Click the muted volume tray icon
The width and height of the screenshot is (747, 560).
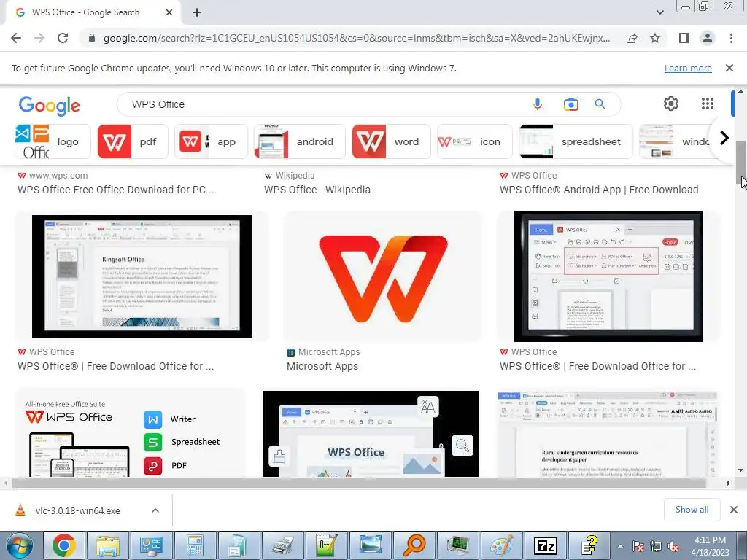tap(673, 546)
